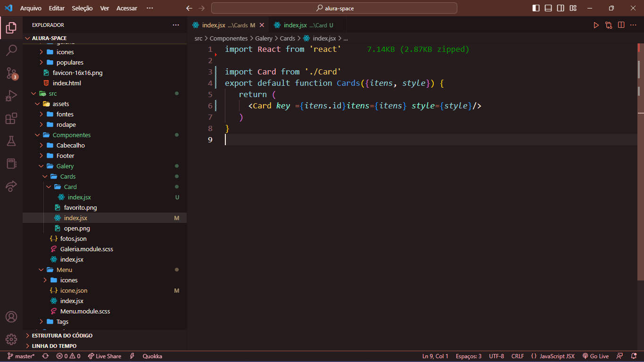The image size is (644, 362).
Task: Open the Accounts menu icon
Action: 11,317
